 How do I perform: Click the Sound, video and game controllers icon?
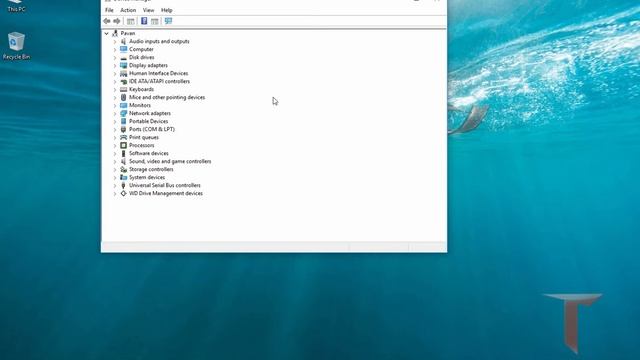pos(123,161)
